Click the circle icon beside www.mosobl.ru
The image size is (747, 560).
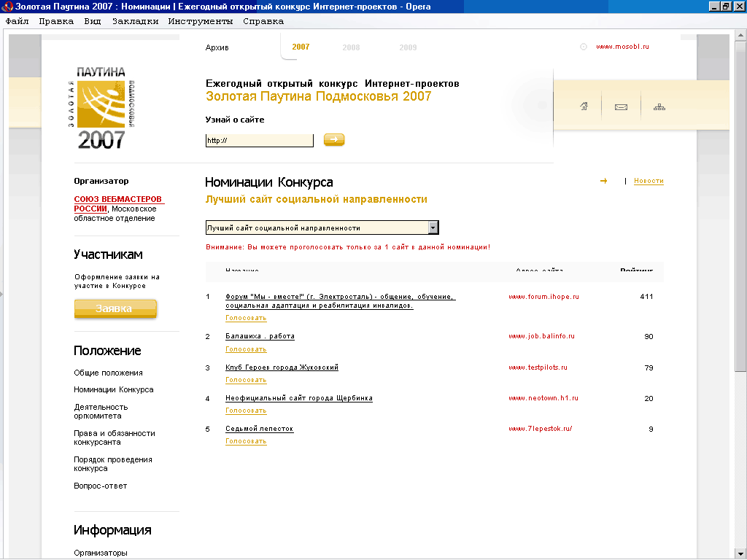point(584,47)
